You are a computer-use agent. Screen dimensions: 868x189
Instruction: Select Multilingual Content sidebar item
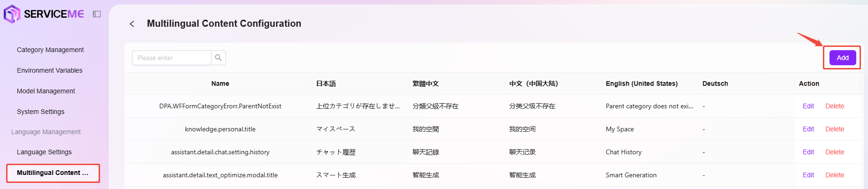tap(53, 173)
